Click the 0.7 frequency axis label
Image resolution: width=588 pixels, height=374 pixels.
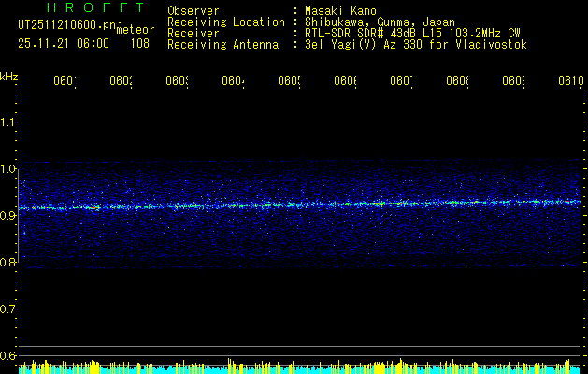(7, 309)
